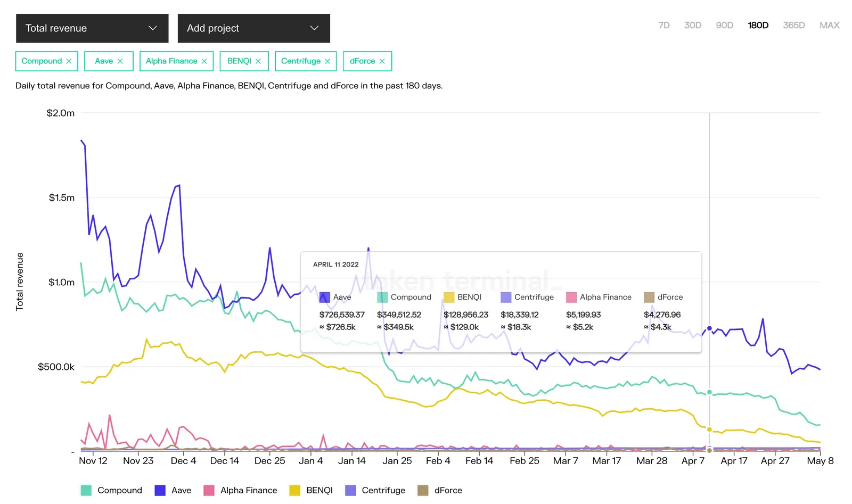Remove Centrifuge tag via its X icon

[327, 61]
